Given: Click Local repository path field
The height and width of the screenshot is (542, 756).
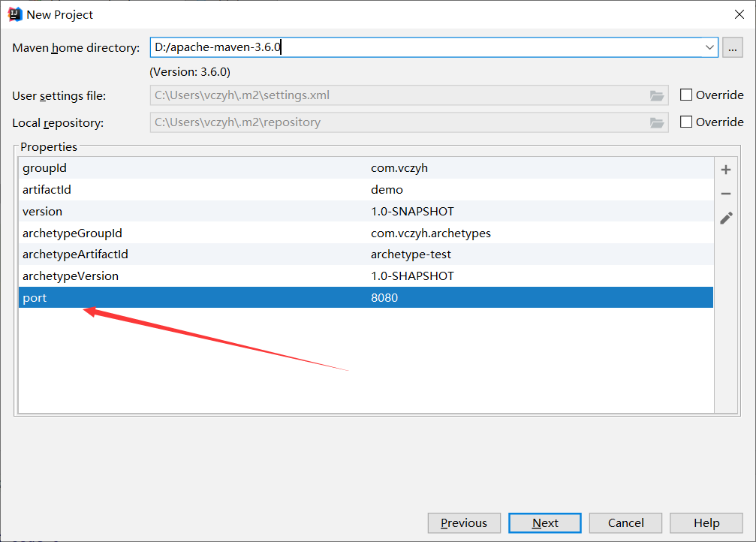Looking at the screenshot, I should (x=409, y=122).
